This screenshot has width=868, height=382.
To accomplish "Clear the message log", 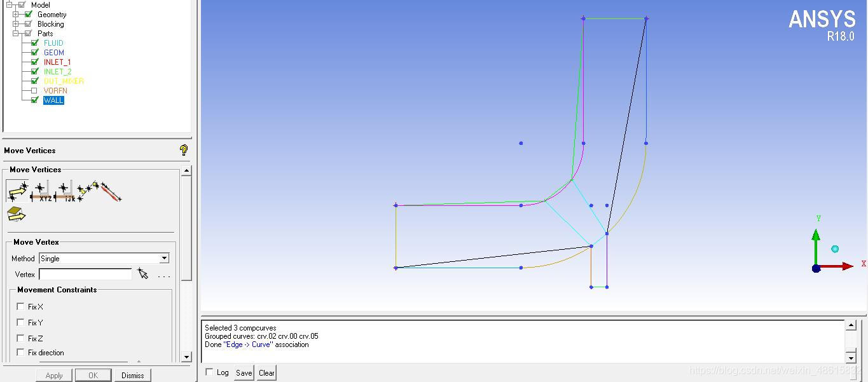I will [266, 373].
